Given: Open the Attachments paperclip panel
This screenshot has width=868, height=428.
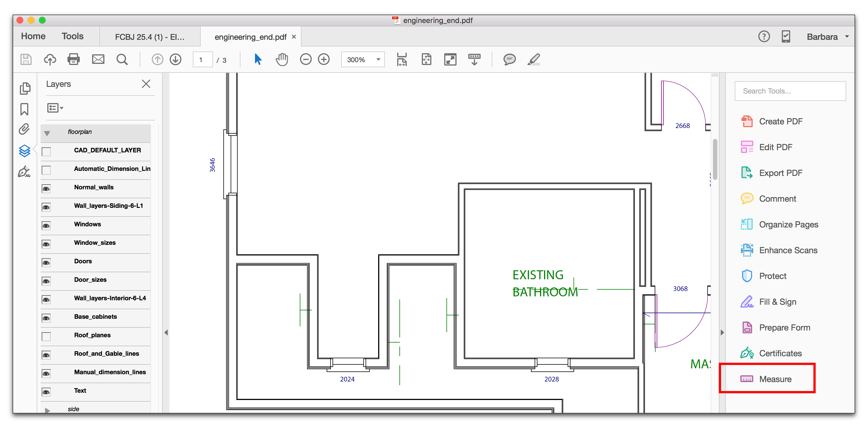Looking at the screenshot, I should pyautogui.click(x=24, y=129).
